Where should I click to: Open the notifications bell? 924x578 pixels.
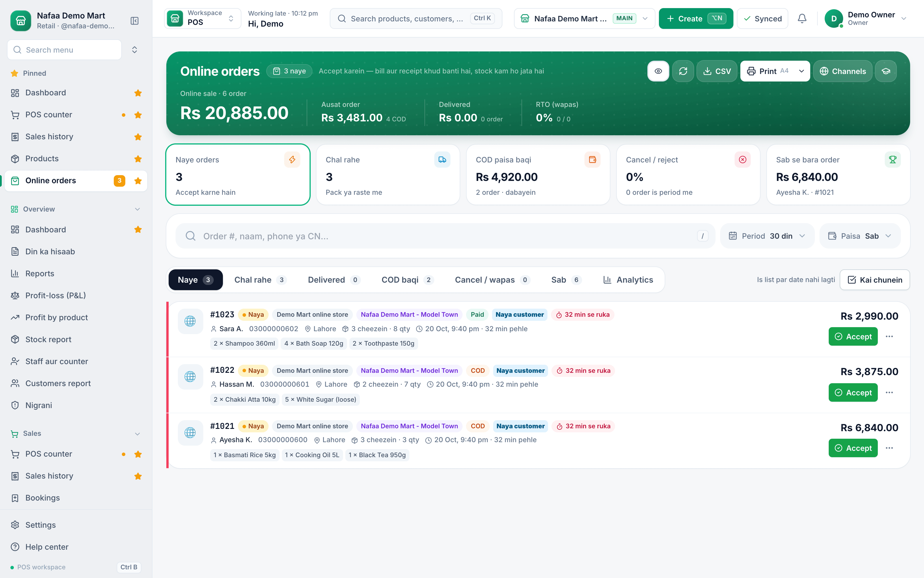point(802,18)
